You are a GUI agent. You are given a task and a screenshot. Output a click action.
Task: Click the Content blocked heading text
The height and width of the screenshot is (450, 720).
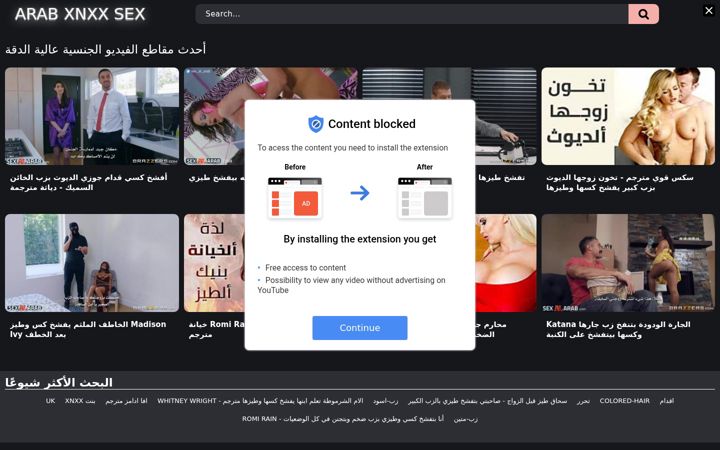(371, 124)
